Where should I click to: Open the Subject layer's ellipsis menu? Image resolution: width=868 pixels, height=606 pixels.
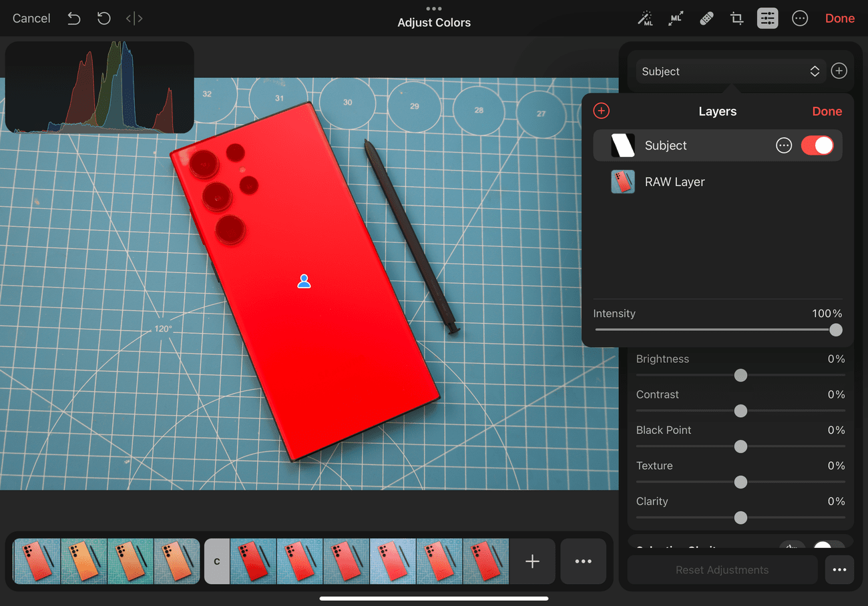[784, 145]
